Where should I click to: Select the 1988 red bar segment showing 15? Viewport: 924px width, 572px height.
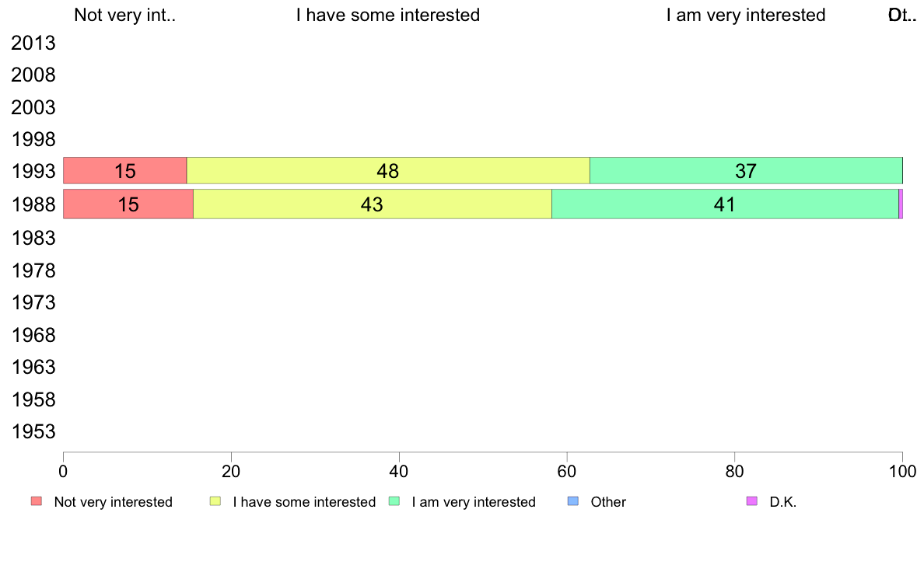[128, 204]
